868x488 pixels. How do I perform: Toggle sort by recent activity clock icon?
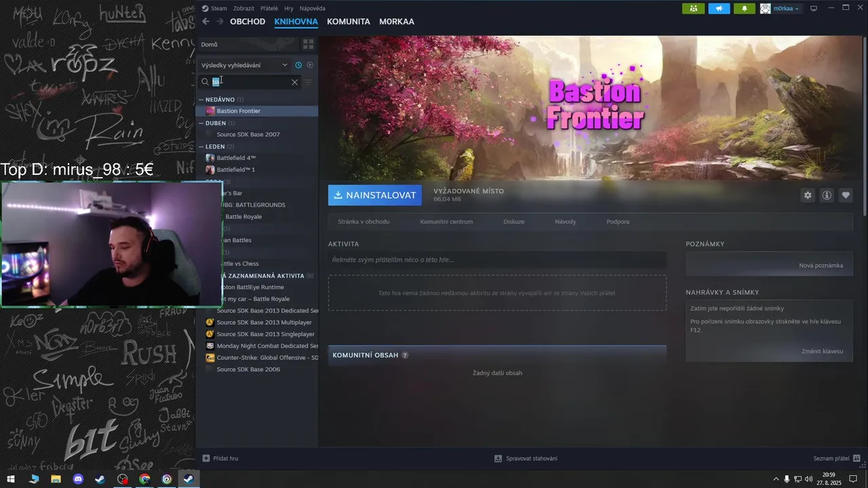(298, 65)
